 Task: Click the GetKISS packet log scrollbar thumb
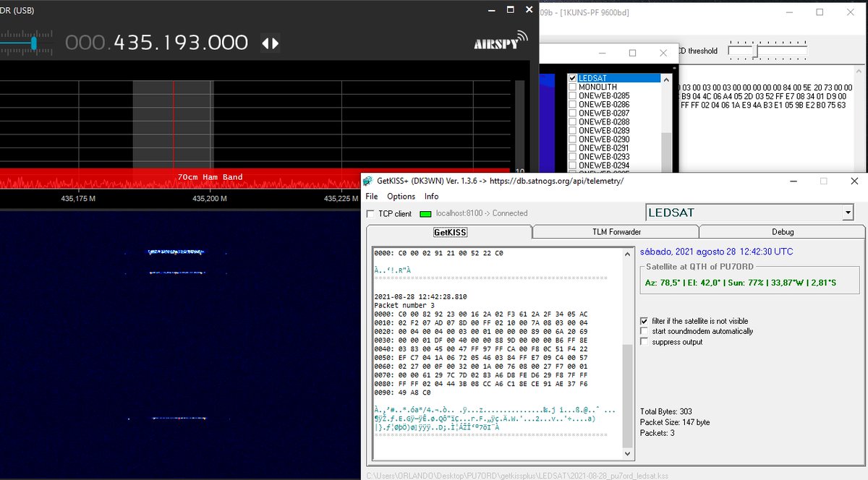coord(627,396)
